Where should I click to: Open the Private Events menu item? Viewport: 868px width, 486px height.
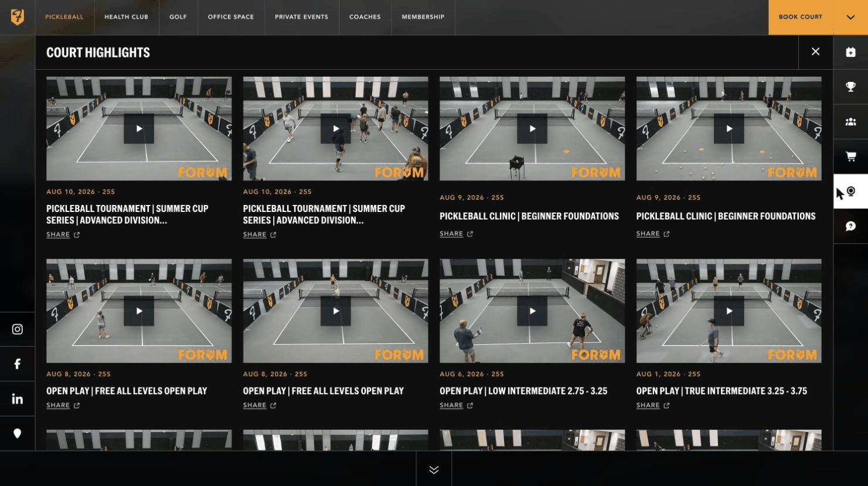click(x=301, y=17)
